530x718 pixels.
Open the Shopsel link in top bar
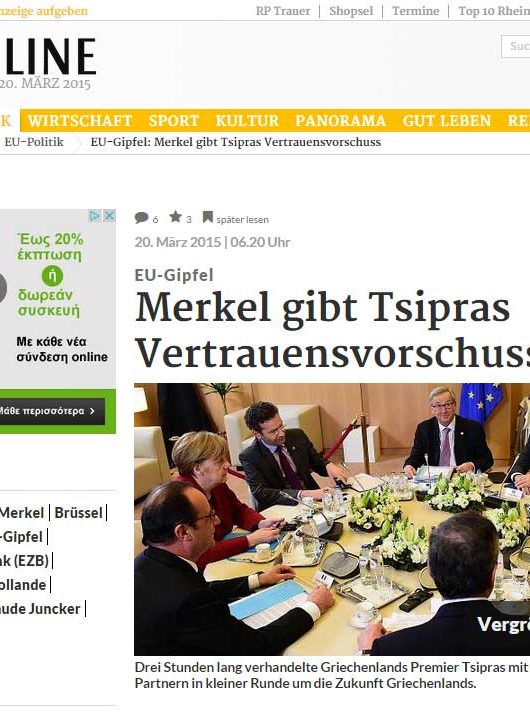(x=351, y=11)
